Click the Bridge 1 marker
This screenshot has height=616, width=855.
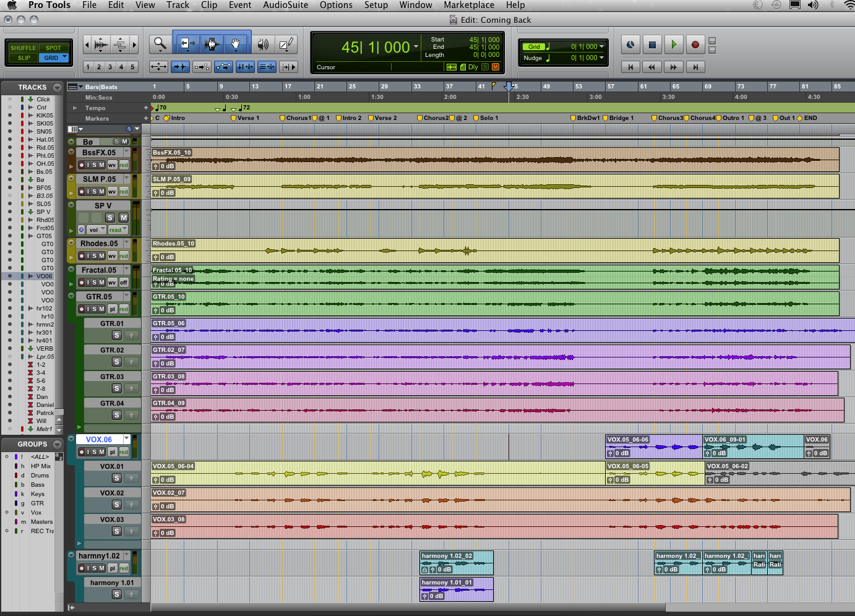click(x=618, y=118)
